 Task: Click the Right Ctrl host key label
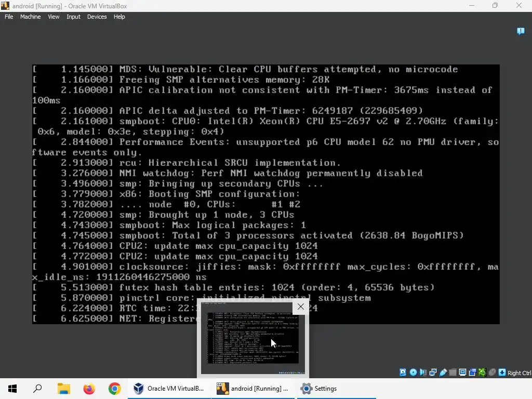[x=519, y=373]
